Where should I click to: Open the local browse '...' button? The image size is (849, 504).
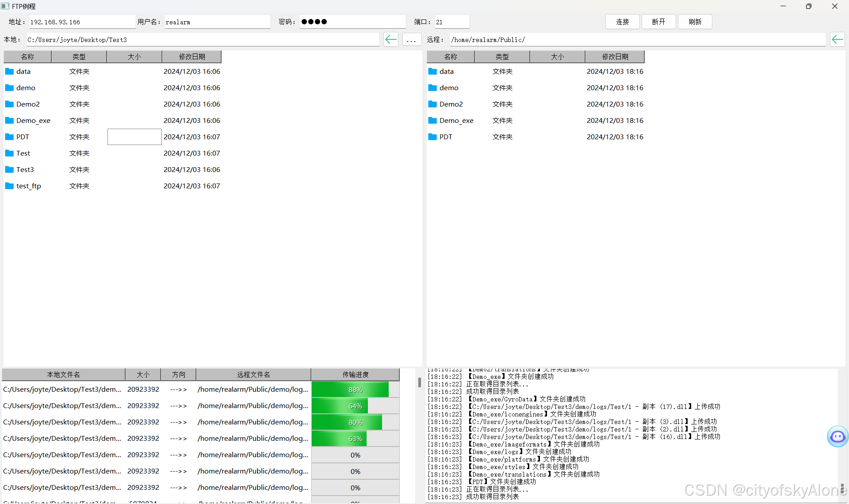(411, 39)
